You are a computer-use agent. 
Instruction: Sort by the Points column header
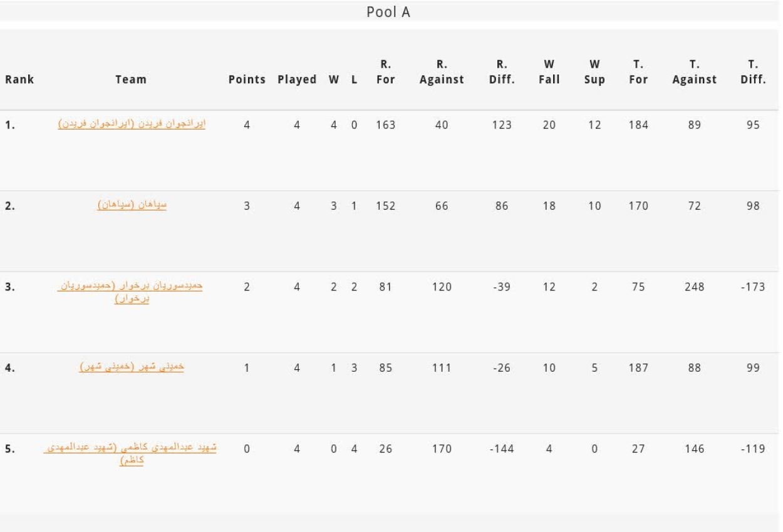click(x=247, y=79)
